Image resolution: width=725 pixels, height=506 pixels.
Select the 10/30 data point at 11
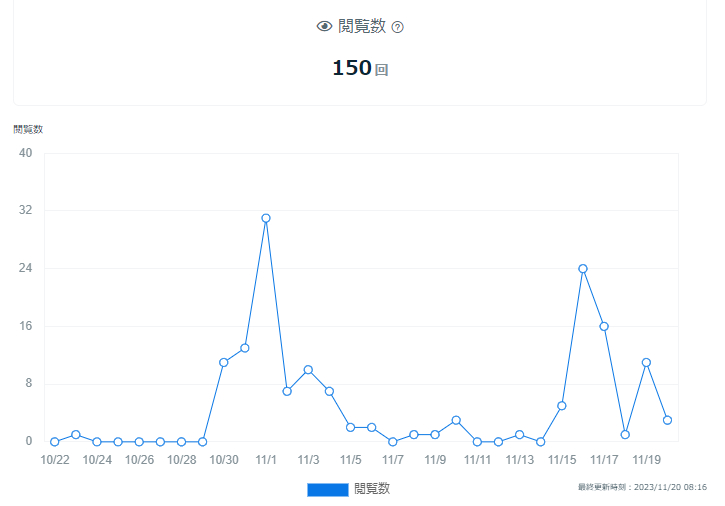pyautogui.click(x=223, y=362)
